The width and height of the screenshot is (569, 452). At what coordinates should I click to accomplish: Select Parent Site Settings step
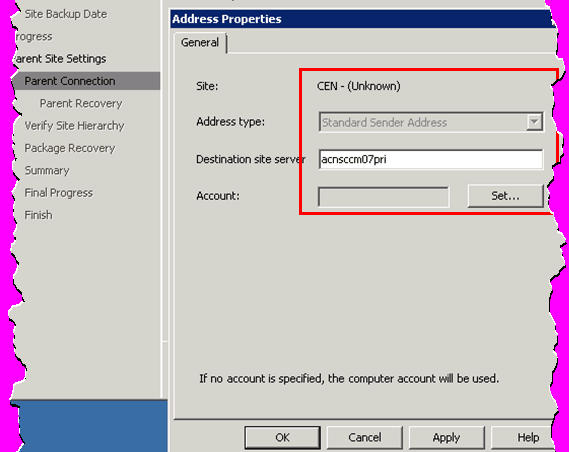pos(60,59)
